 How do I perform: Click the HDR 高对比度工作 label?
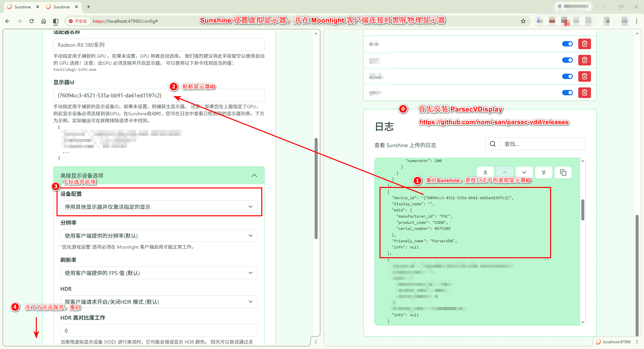(83, 317)
